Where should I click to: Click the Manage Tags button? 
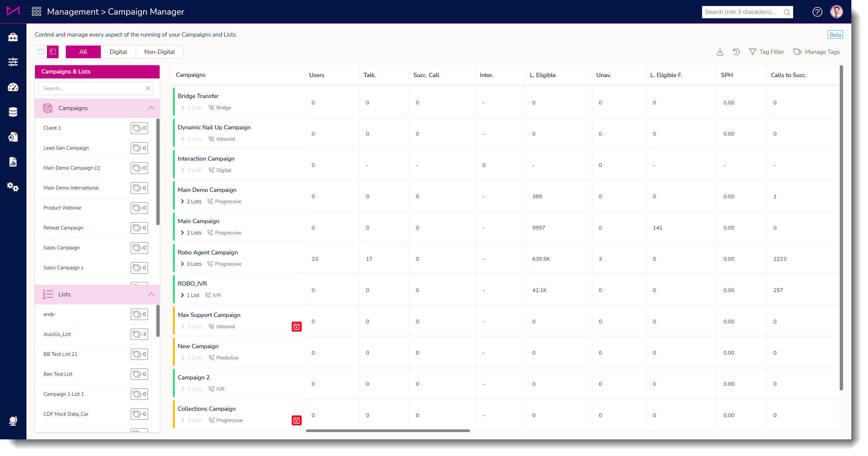pyautogui.click(x=816, y=52)
